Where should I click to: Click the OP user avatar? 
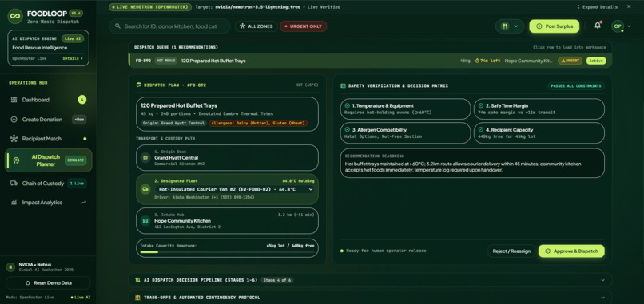(618, 26)
